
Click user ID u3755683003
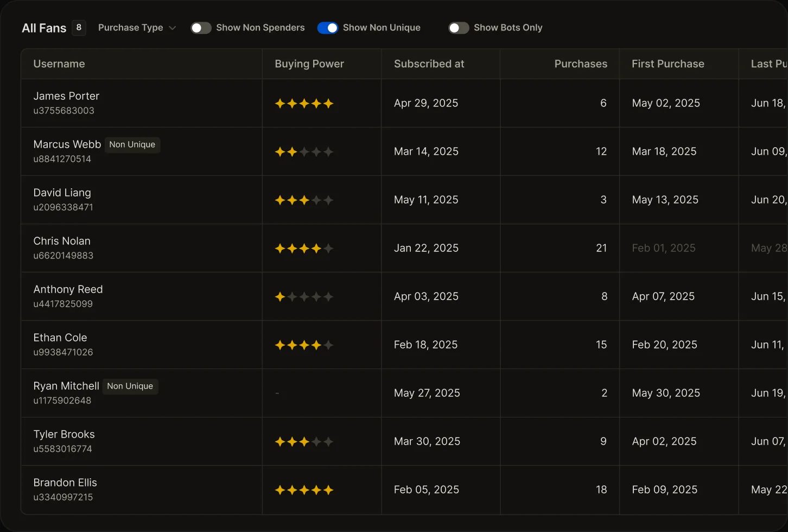[x=64, y=111]
